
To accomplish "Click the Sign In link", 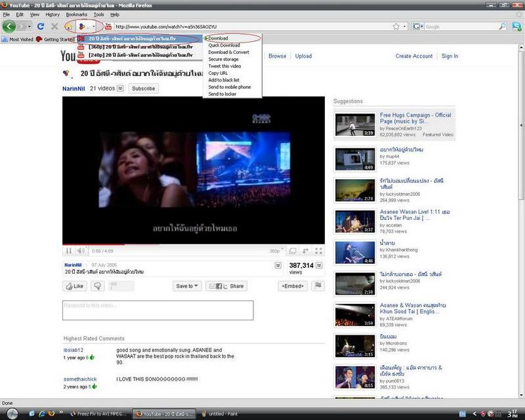I will click(x=450, y=56).
